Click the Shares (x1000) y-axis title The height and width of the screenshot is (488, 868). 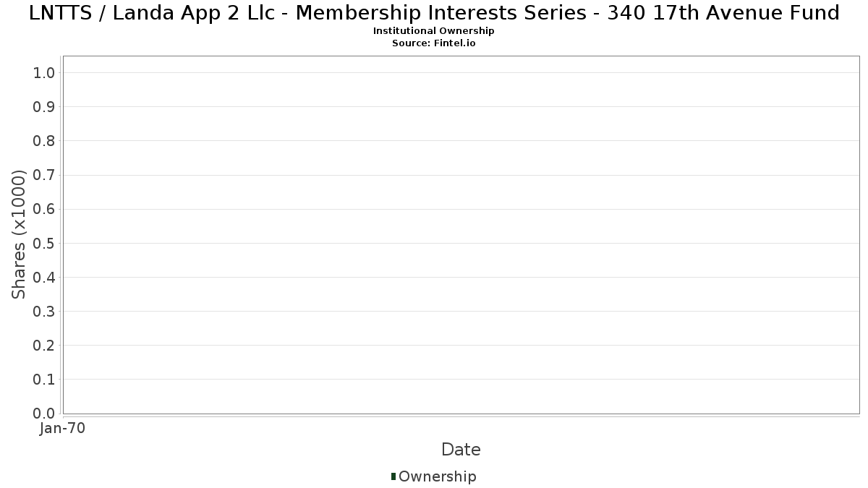(x=19, y=234)
